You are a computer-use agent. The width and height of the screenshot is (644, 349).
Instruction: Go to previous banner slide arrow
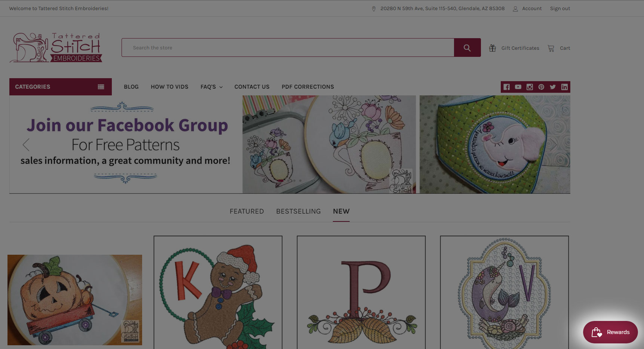pos(26,145)
